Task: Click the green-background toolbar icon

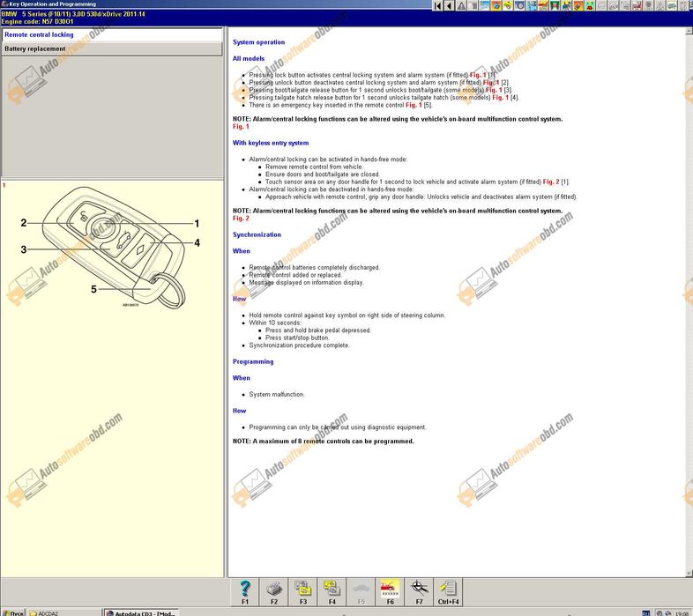Action: [x=555, y=6]
